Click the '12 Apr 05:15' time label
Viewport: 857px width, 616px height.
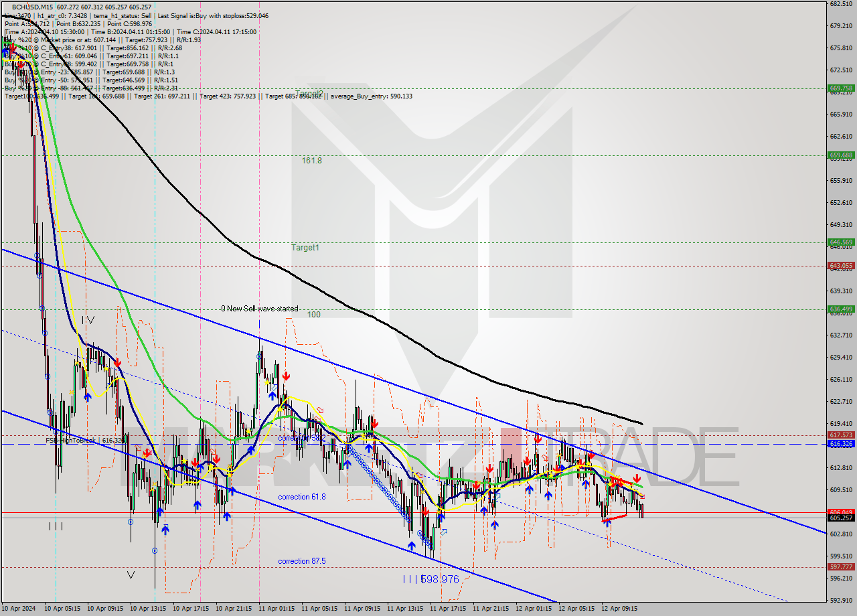pos(576,609)
